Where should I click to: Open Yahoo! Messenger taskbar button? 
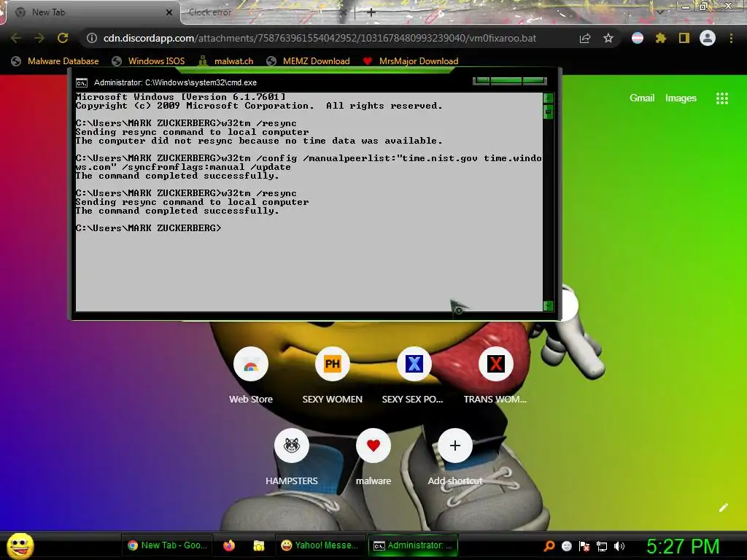click(x=320, y=545)
